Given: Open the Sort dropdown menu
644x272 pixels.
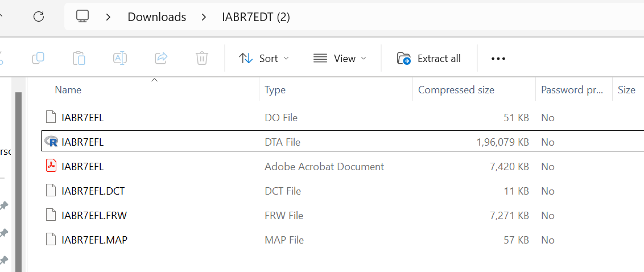Looking at the screenshot, I should click(x=264, y=58).
